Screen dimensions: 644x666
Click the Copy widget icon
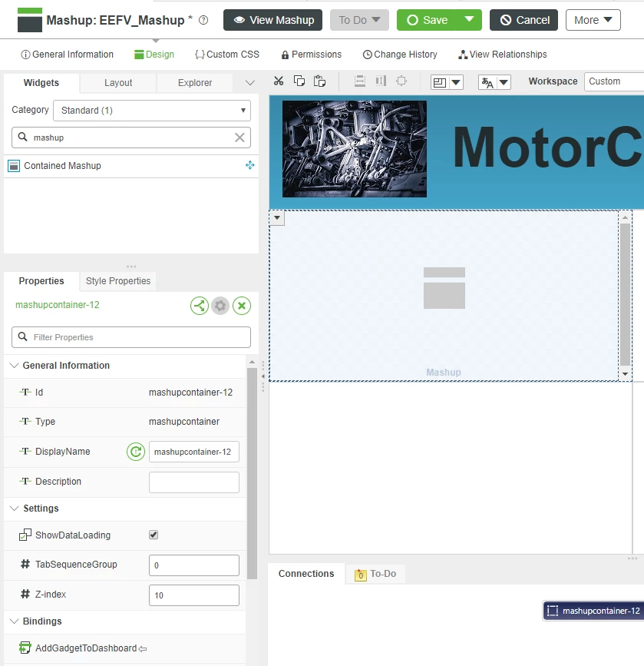click(x=299, y=80)
